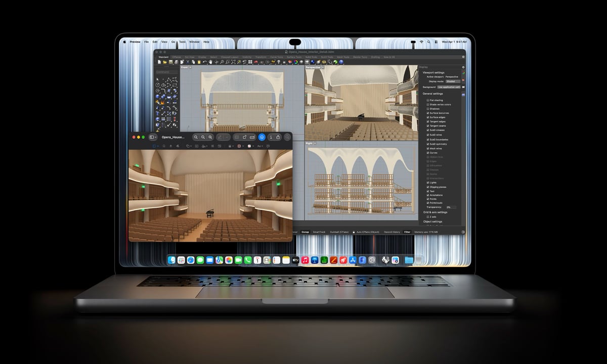Viewport: 607px width, 364px height.
Task: Enable Flat shading checkbox
Action: pos(428,100)
